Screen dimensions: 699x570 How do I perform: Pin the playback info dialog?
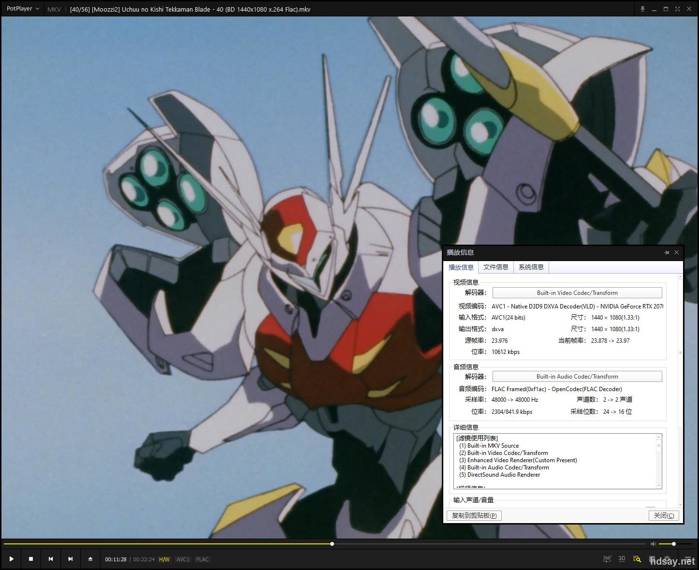pyautogui.click(x=667, y=252)
